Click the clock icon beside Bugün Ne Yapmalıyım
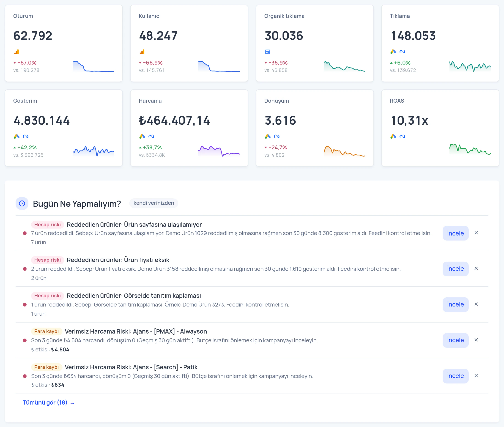 point(22,203)
